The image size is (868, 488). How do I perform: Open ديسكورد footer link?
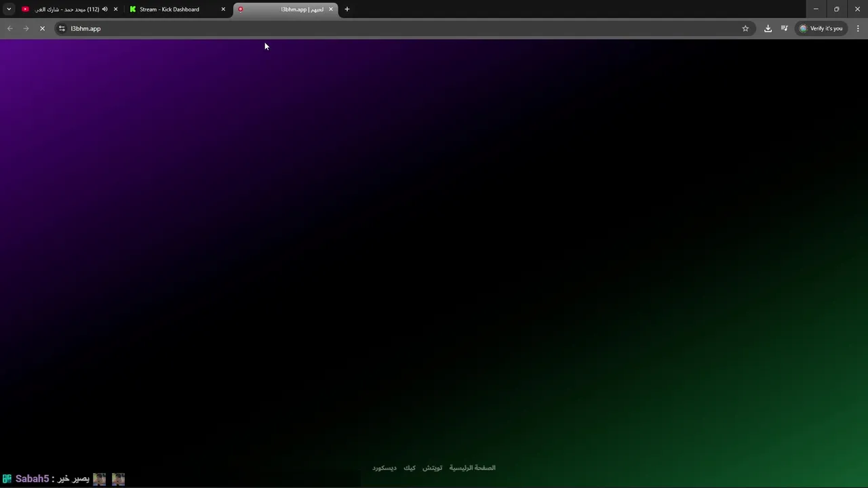coord(384,468)
